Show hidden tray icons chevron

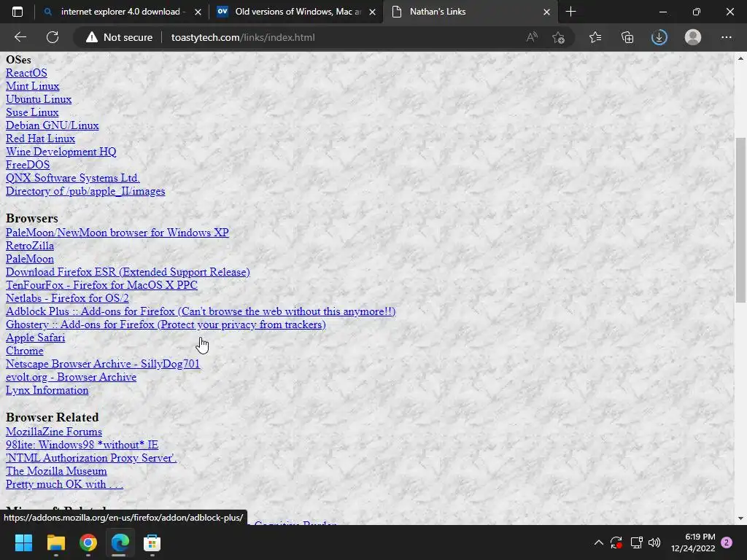tap(599, 542)
